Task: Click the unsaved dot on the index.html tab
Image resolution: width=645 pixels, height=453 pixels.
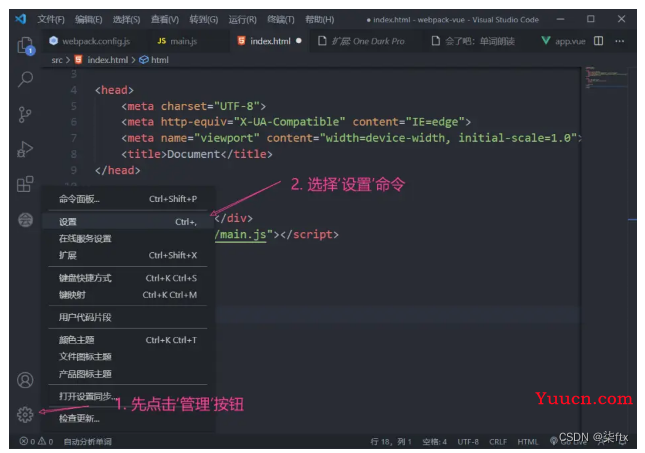Action: click(x=299, y=41)
